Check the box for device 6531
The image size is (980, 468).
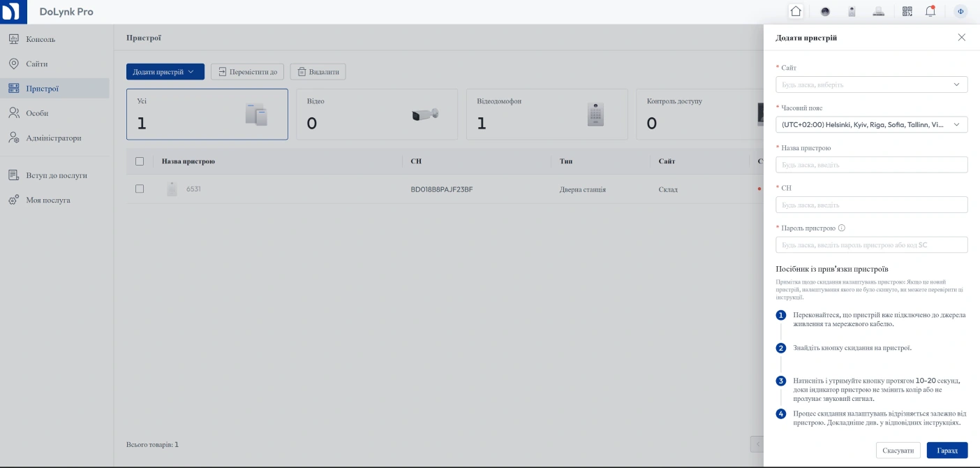(x=140, y=189)
